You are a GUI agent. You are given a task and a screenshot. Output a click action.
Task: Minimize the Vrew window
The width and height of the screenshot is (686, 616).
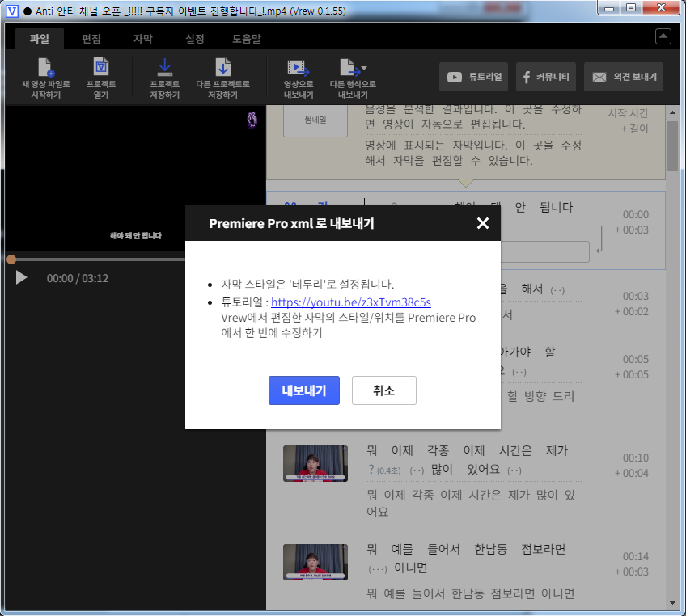pyautogui.click(x=609, y=8)
